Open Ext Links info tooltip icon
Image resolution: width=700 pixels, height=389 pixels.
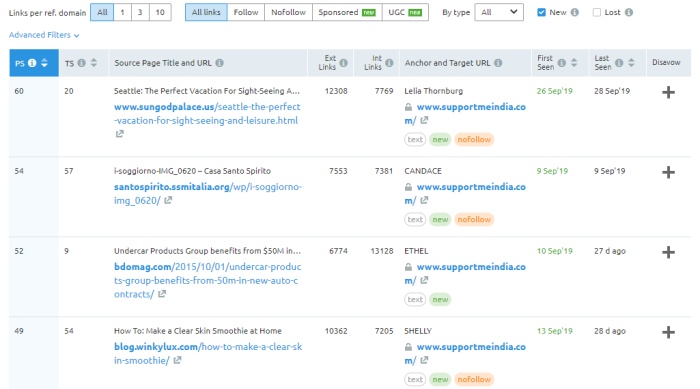[343, 63]
